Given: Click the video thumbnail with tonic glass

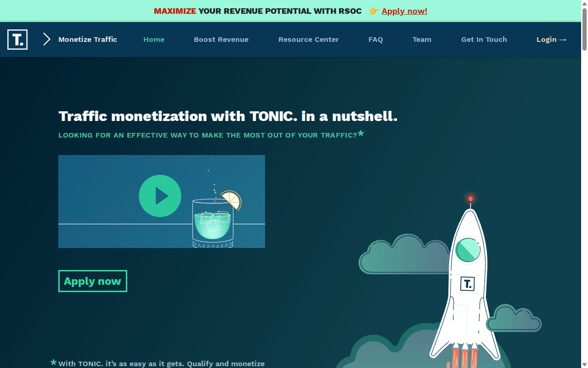Looking at the screenshot, I should point(162,201).
